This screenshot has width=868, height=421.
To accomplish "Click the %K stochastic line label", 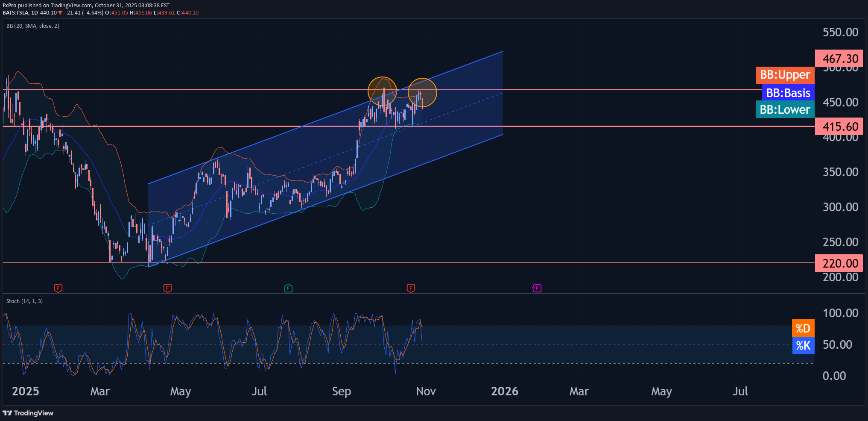I will pos(803,345).
